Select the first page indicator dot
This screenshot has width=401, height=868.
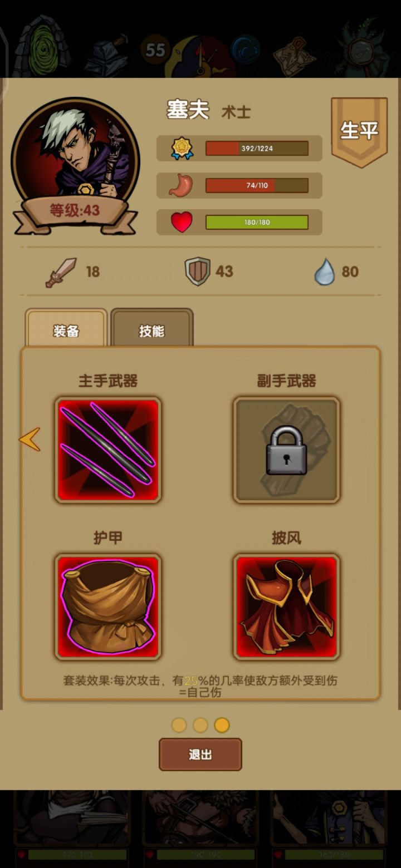point(179,725)
